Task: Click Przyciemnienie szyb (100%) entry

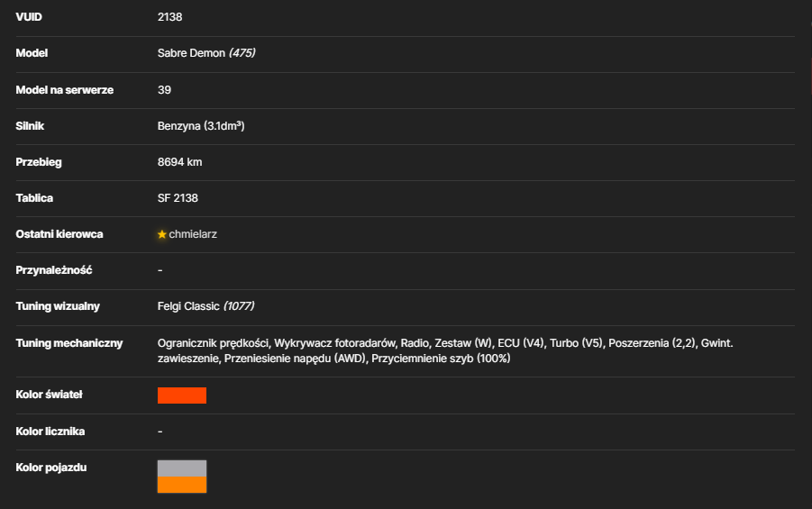Action: (x=441, y=359)
